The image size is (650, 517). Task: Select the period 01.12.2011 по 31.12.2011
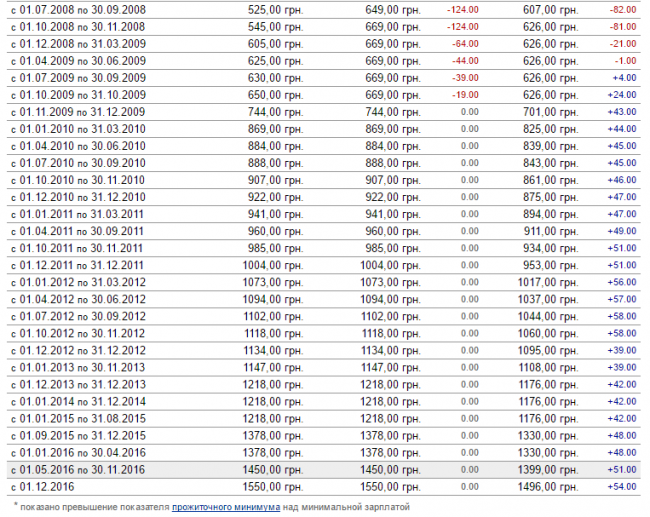pos(92,265)
